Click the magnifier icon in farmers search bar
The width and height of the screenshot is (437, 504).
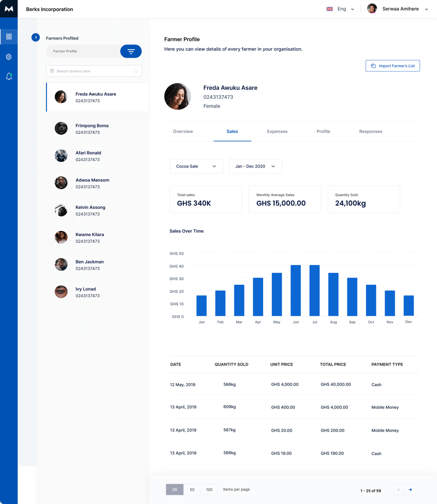[51, 71]
